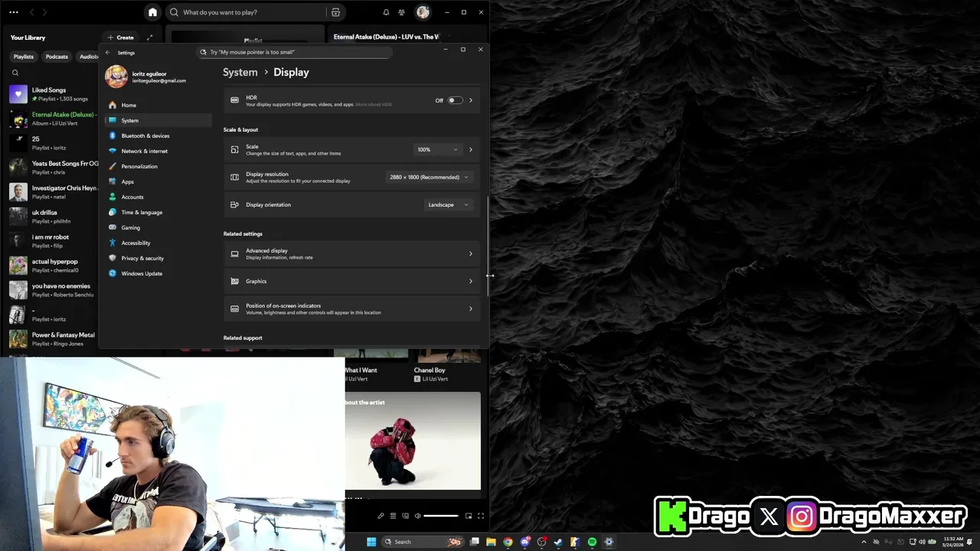980x551 pixels.
Task: Open Bluetooth & devices settings
Action: coord(158,135)
